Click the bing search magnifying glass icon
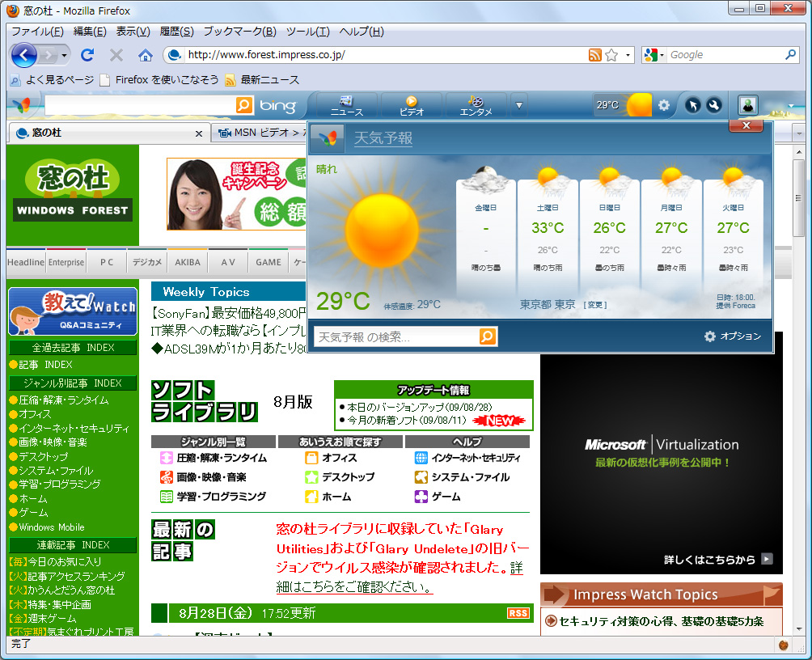812x660 pixels. 243,105
